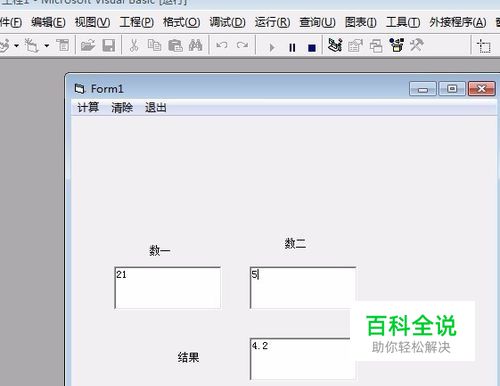Viewport: 500px width, 386px height.
Task: Click the position crosshair indicator icon
Action: [484, 46]
